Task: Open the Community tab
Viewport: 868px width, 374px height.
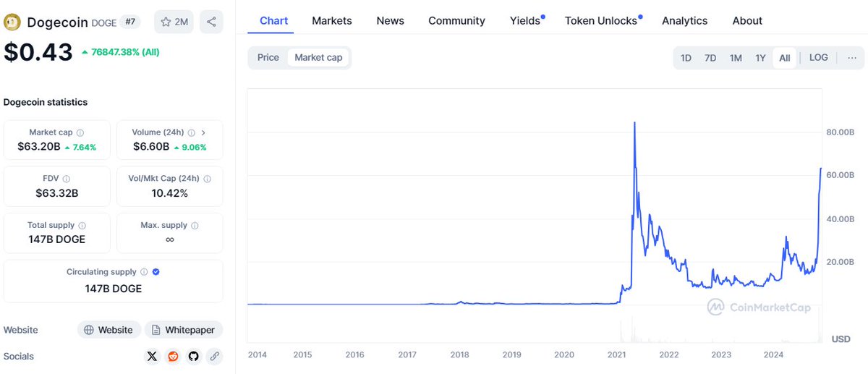Action: (456, 21)
